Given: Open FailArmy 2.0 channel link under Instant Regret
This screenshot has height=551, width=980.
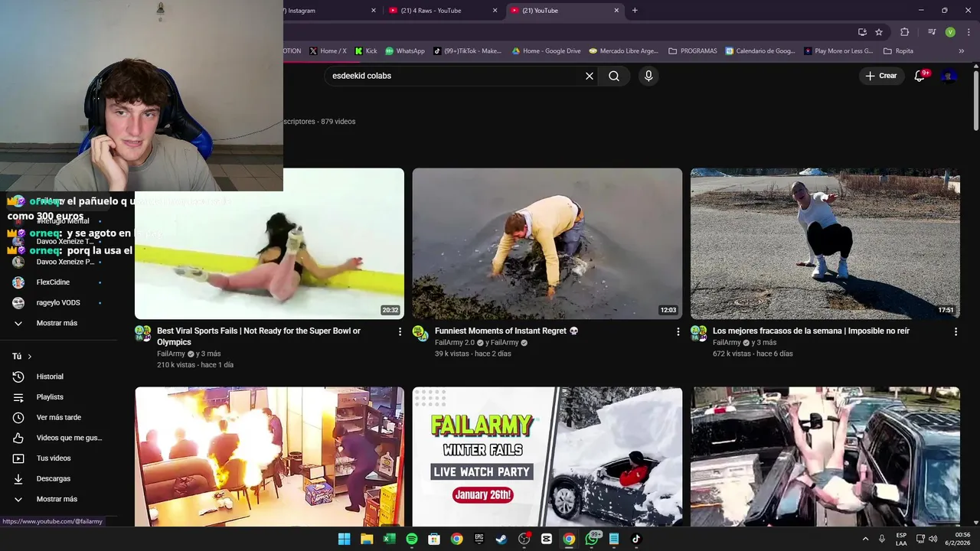Looking at the screenshot, I should pyautogui.click(x=454, y=343).
